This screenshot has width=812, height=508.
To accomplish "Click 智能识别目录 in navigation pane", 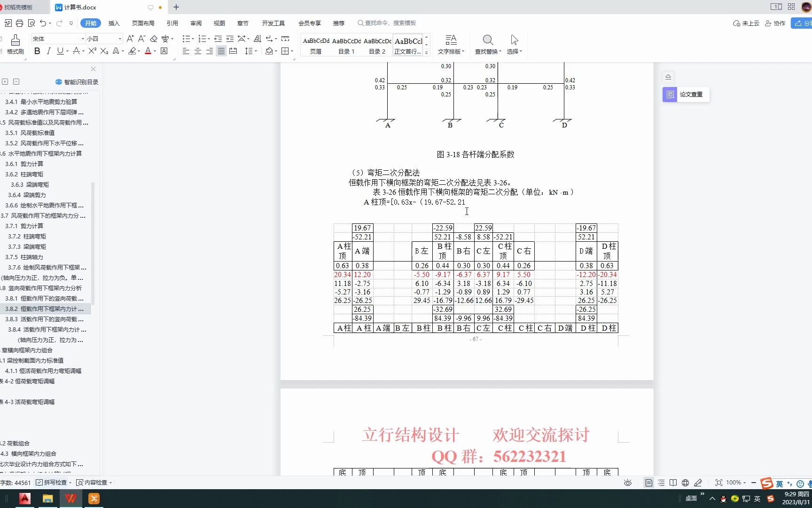I will [77, 82].
